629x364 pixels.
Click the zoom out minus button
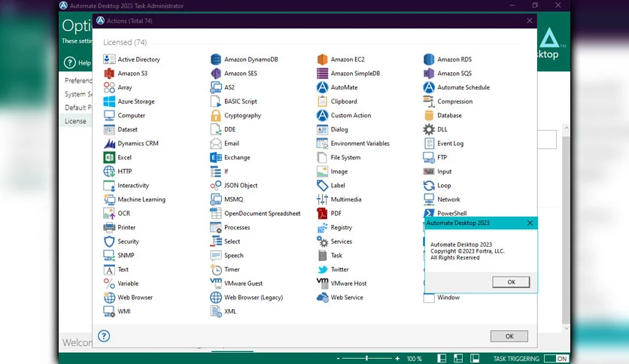pyautogui.click(x=338, y=359)
